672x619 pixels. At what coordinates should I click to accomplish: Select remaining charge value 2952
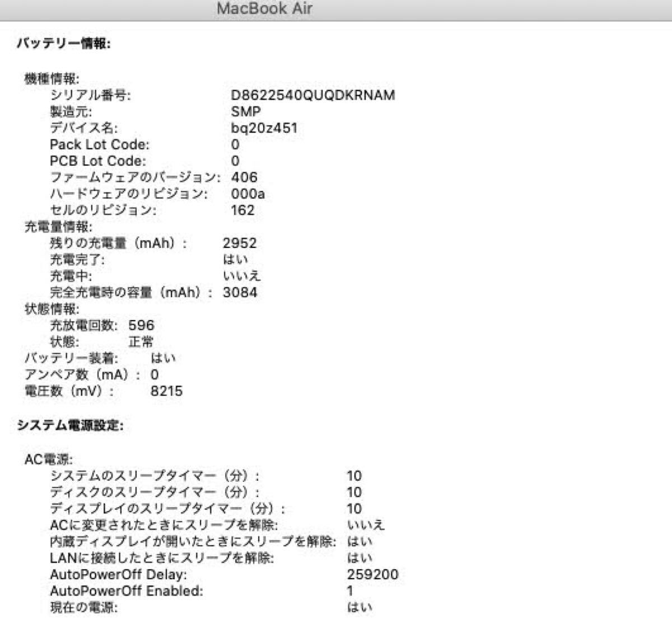(x=240, y=243)
